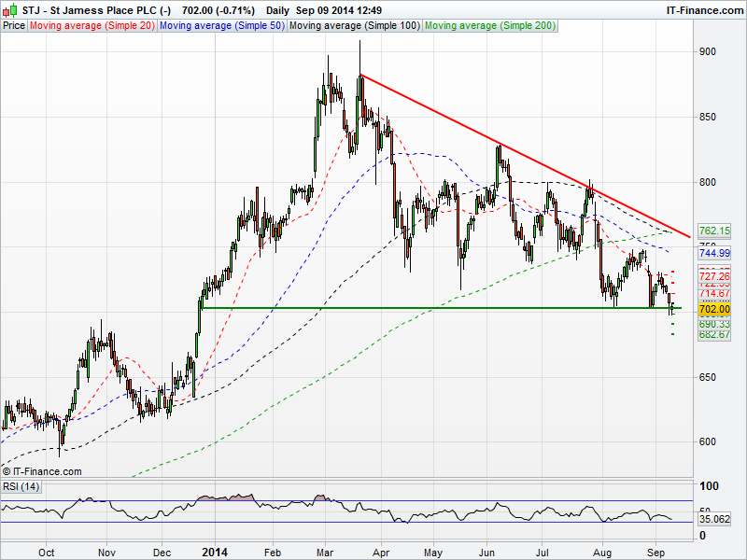Click the Oct date axis label
Screen dimensions: 747x560
click(46, 553)
